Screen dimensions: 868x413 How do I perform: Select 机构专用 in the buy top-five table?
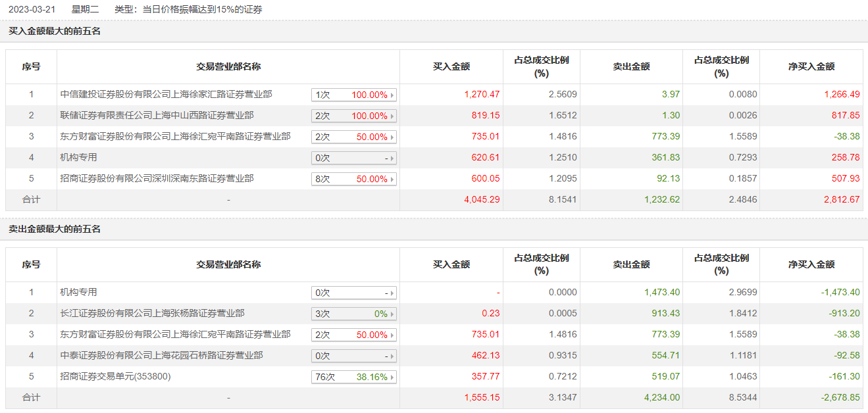[78, 157]
